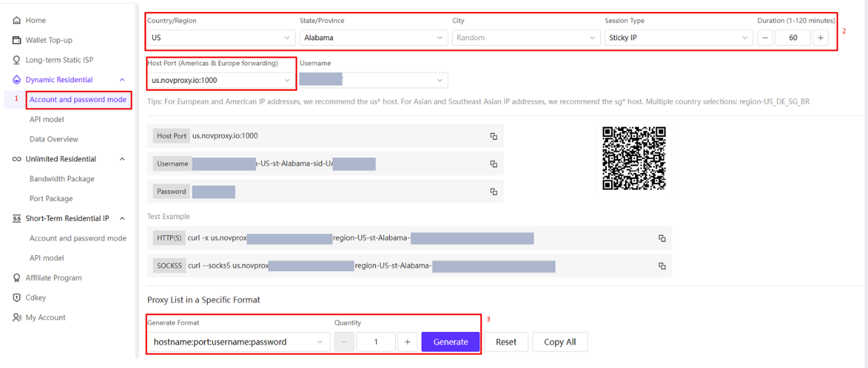Open the Username dropdown

374,80
